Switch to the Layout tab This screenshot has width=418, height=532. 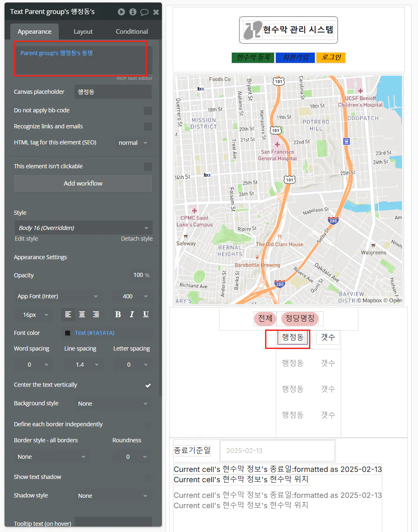tap(83, 31)
